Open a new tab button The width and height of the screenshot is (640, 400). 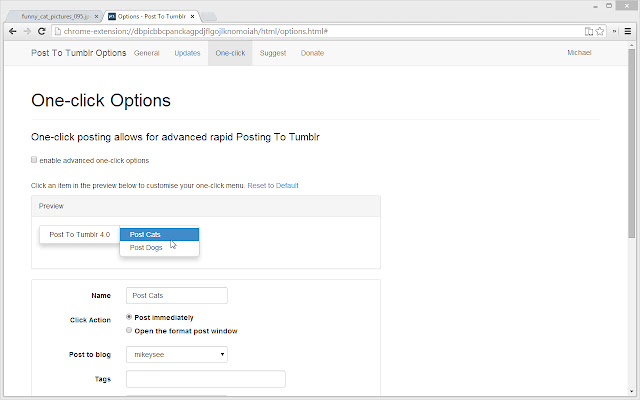tap(209, 16)
